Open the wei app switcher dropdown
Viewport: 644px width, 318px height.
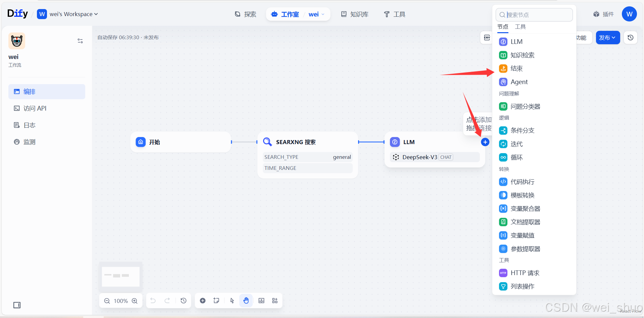(316, 14)
